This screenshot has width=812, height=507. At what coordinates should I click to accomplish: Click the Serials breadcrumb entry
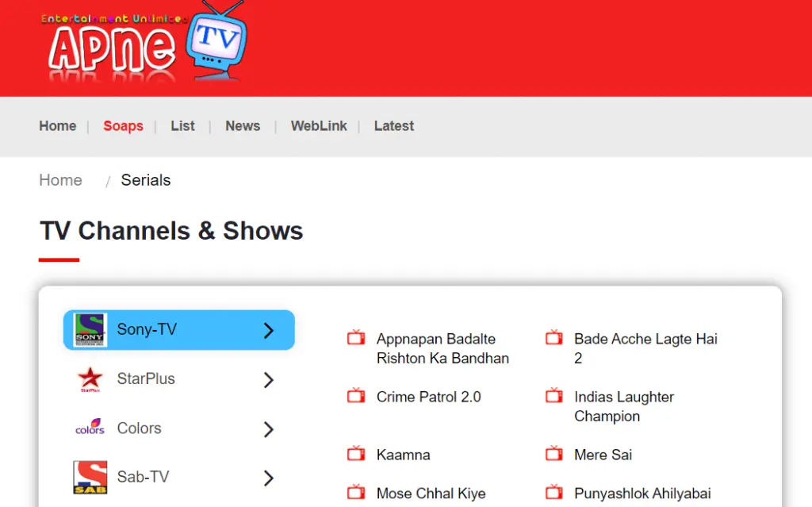146,180
